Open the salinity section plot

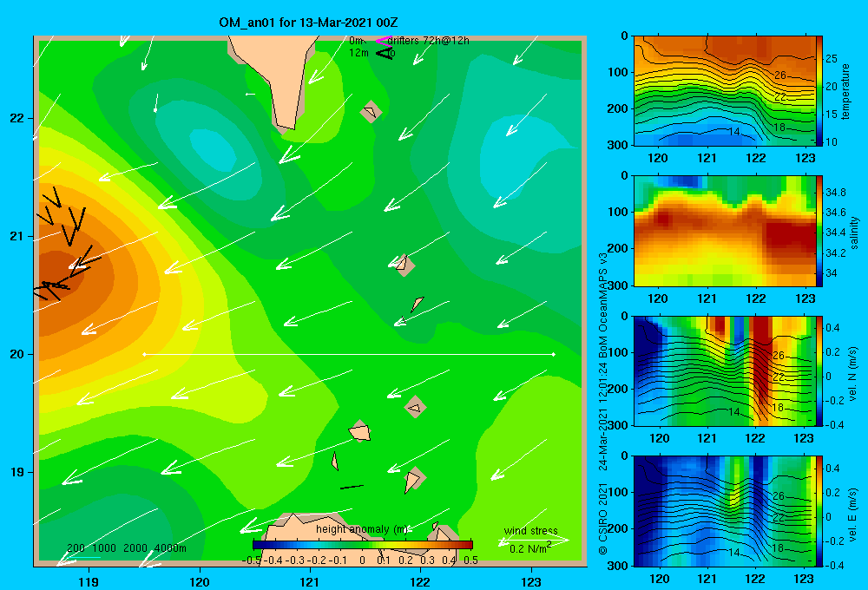pyautogui.click(x=725, y=231)
